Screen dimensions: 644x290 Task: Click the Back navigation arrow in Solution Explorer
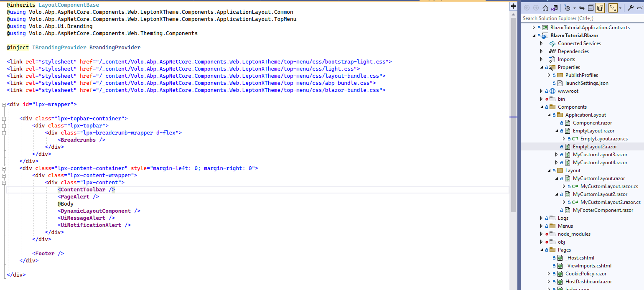click(527, 8)
